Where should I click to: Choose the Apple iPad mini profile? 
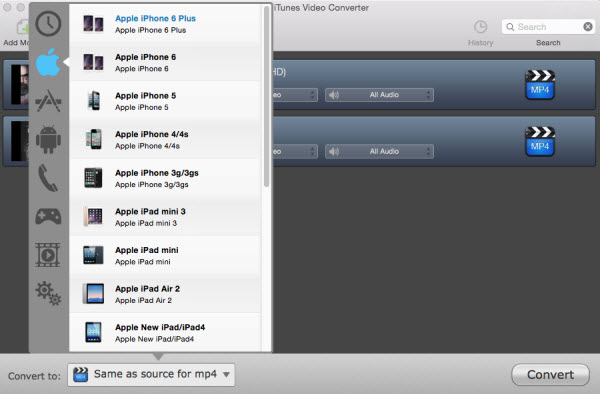pyautogui.click(x=165, y=255)
